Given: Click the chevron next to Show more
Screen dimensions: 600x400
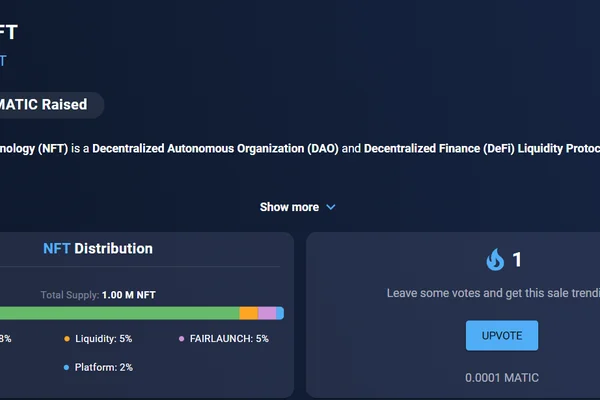Looking at the screenshot, I should tap(331, 207).
